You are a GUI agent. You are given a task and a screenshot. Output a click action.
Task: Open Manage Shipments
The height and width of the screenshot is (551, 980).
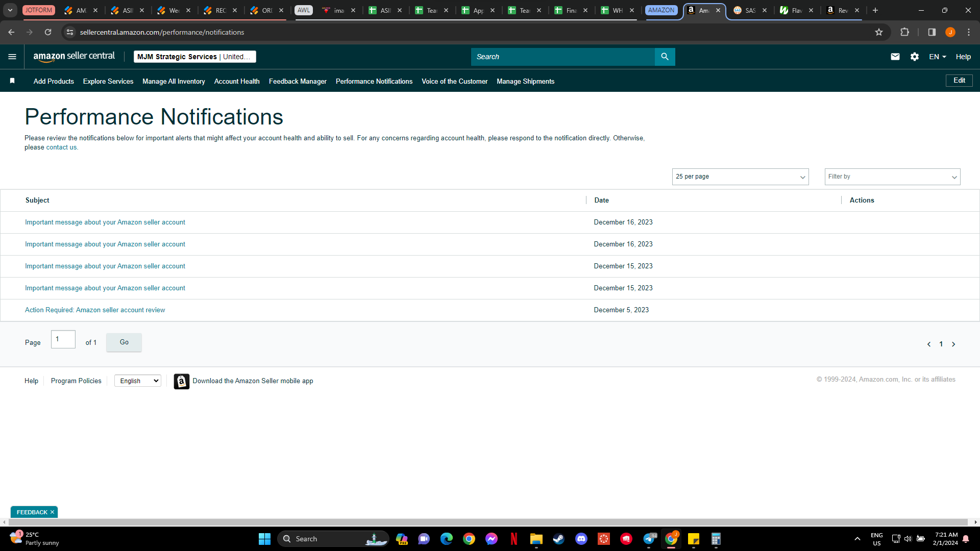point(525,81)
